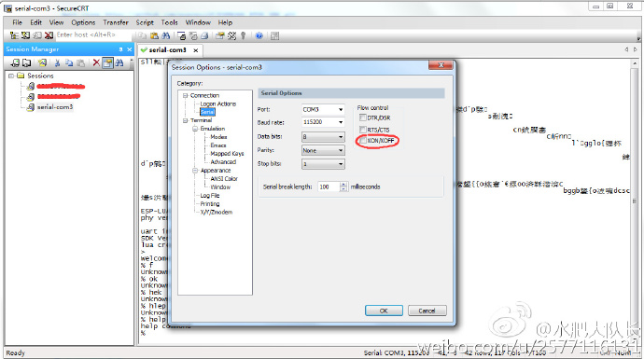The width and height of the screenshot is (644, 359).
Task: Click the blue Help icon in toolbar
Action: click(259, 36)
